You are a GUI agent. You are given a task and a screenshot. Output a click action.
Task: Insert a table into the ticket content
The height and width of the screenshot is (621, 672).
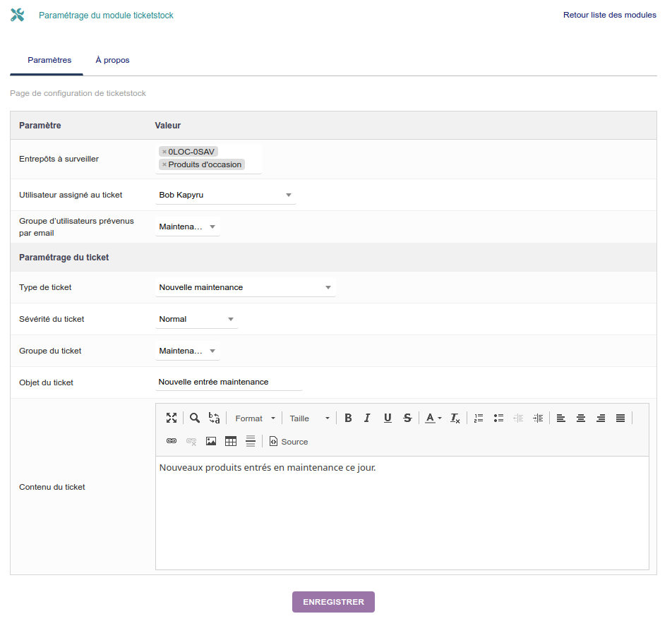230,441
